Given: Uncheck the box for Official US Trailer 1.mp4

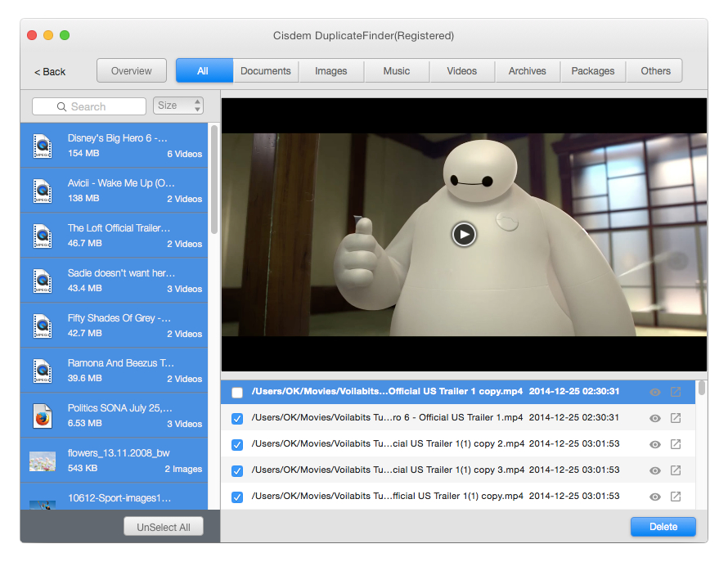Looking at the screenshot, I should [x=237, y=419].
